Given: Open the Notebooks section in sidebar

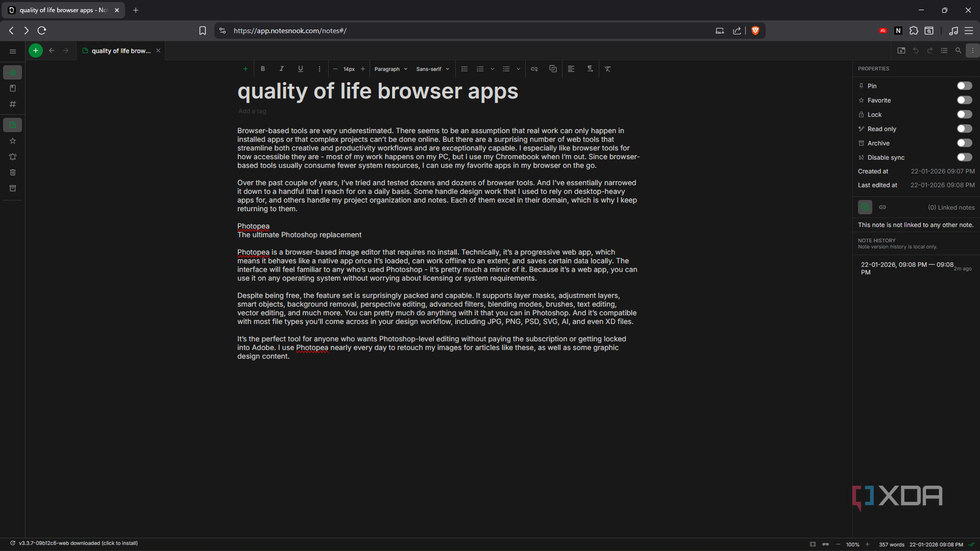Looking at the screenshot, I should 12,88.
